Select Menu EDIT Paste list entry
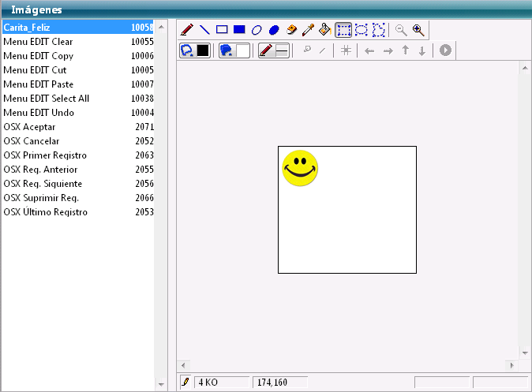 (77, 84)
